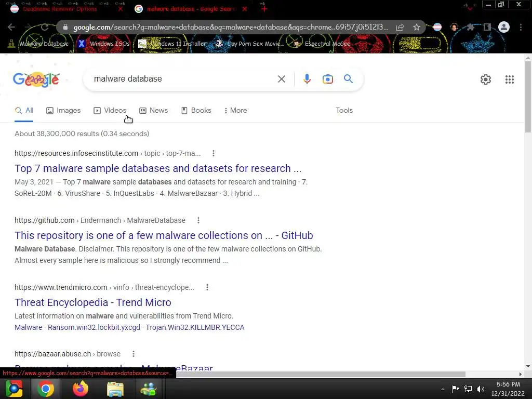The width and height of the screenshot is (532, 399).
Task: Switch to Deadname Remover Options tab
Action: pos(59,9)
